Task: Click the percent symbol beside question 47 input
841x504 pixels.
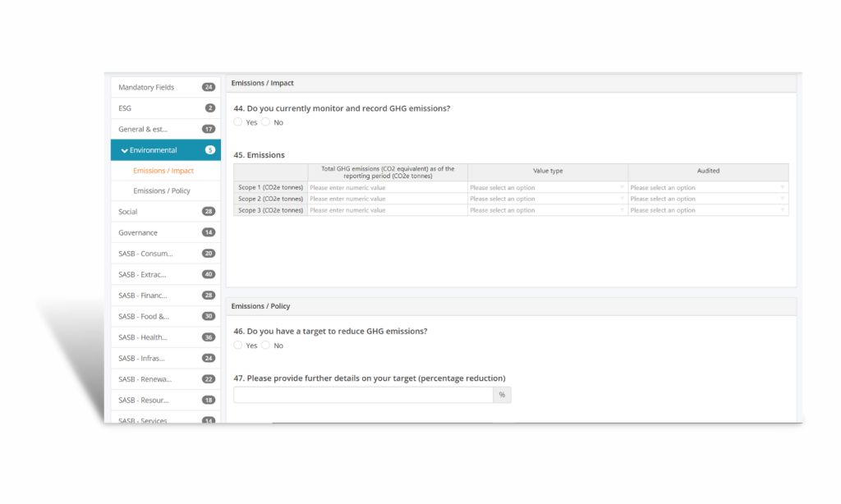Action: pos(502,395)
